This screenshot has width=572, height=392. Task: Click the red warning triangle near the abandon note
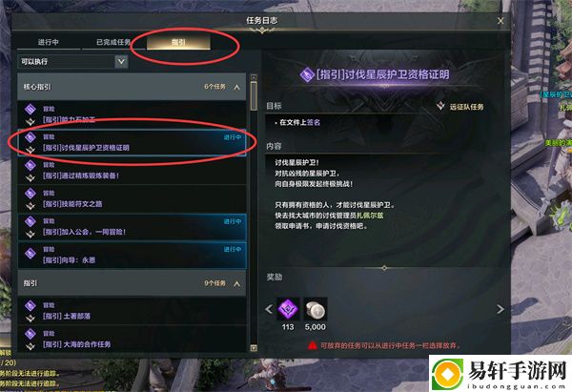pyautogui.click(x=313, y=345)
